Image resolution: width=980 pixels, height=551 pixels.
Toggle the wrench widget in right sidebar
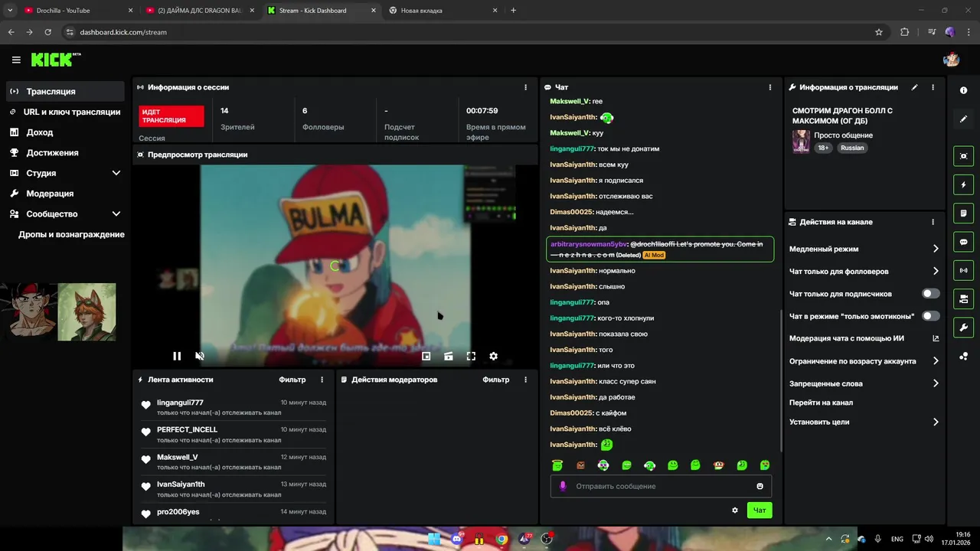963,328
